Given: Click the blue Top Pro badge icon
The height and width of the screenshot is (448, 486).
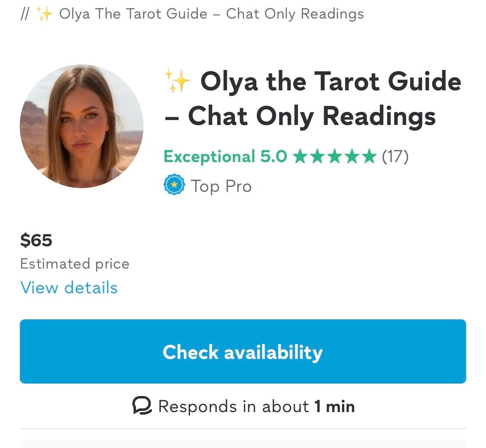Looking at the screenshot, I should point(174,185).
